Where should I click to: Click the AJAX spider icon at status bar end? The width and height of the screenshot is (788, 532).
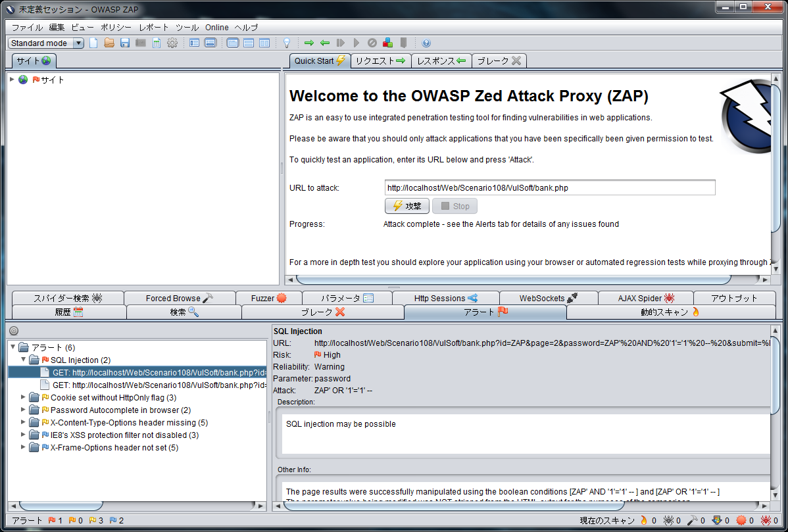pos(766,521)
